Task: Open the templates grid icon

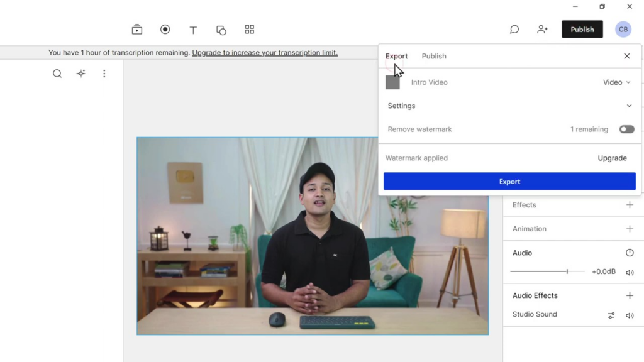Action: coord(249,29)
